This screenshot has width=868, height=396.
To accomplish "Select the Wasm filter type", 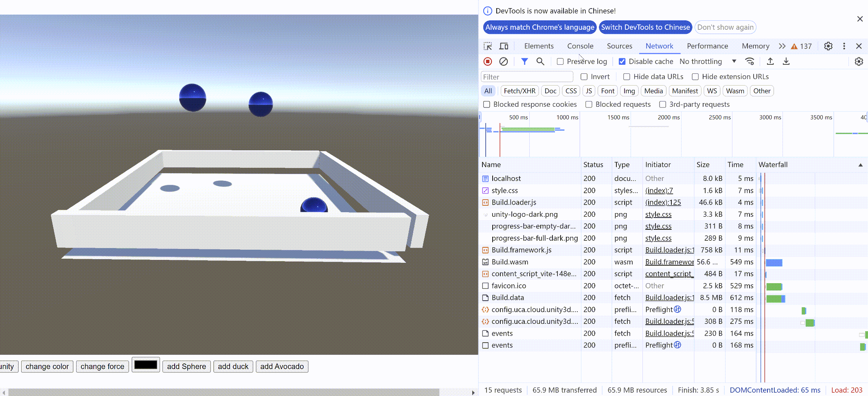I will pos(735,91).
